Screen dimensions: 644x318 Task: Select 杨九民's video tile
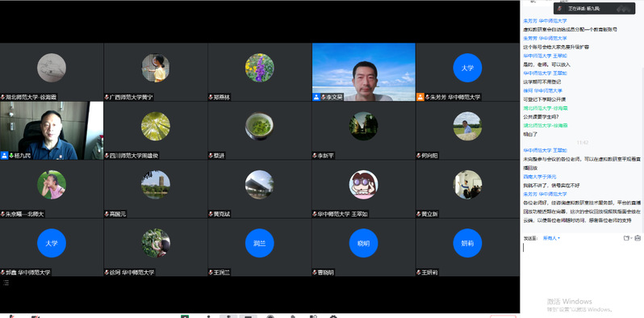[52, 131]
